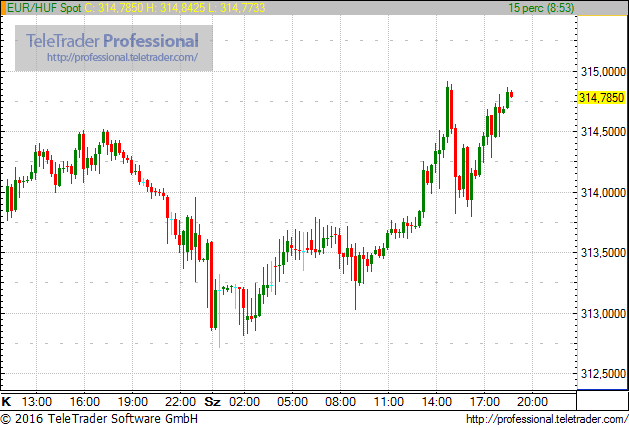Click the yellow 314,7850 current price marker
The width and height of the screenshot is (629, 428).
coord(602,97)
